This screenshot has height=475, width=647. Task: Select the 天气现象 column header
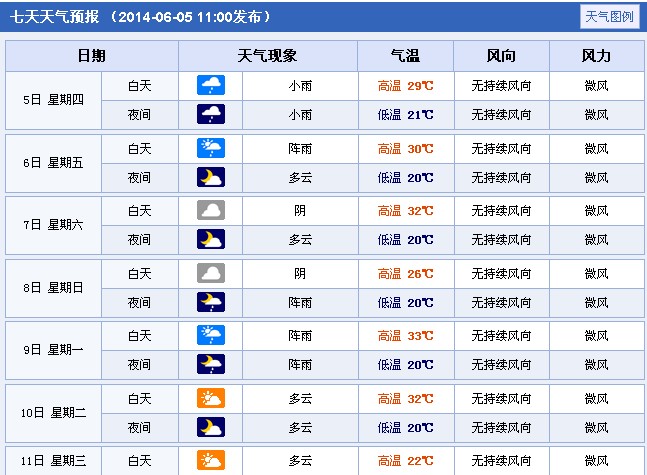point(267,56)
